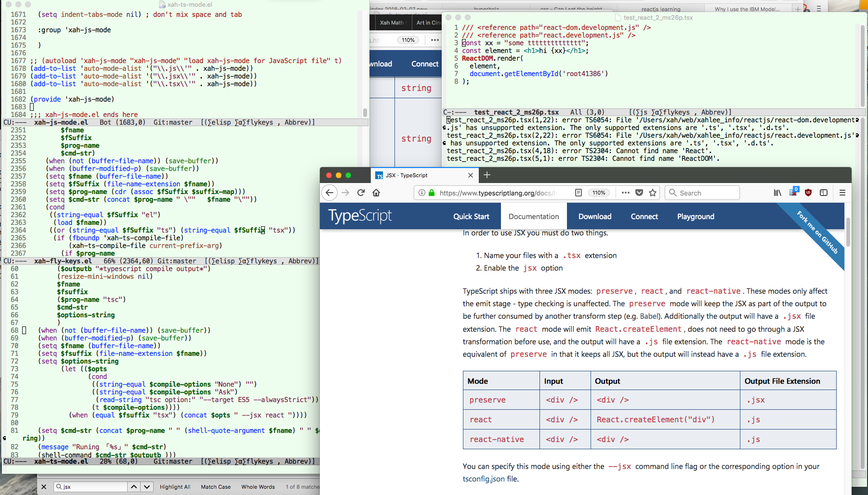Toggle the Firefox sidebar icon
This screenshot has width=868, height=495.
pyautogui.click(x=824, y=193)
